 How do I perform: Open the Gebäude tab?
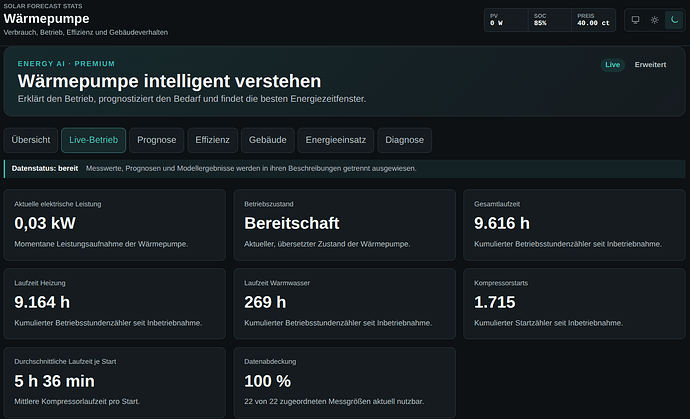[268, 140]
